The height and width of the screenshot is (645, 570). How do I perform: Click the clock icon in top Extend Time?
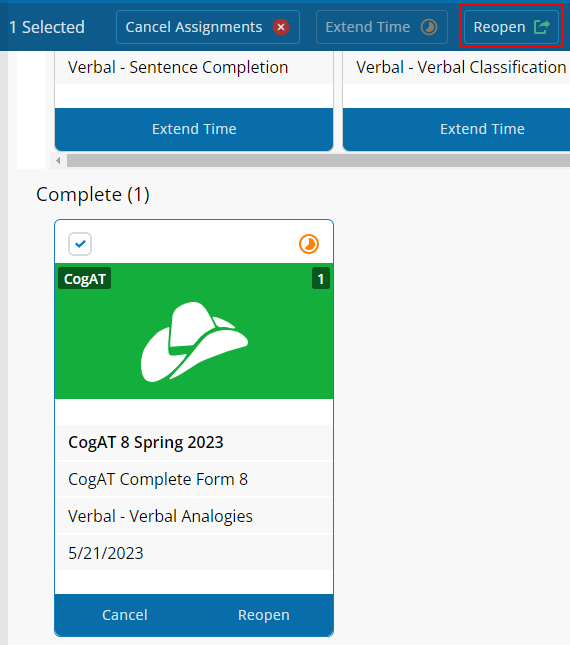point(429,27)
